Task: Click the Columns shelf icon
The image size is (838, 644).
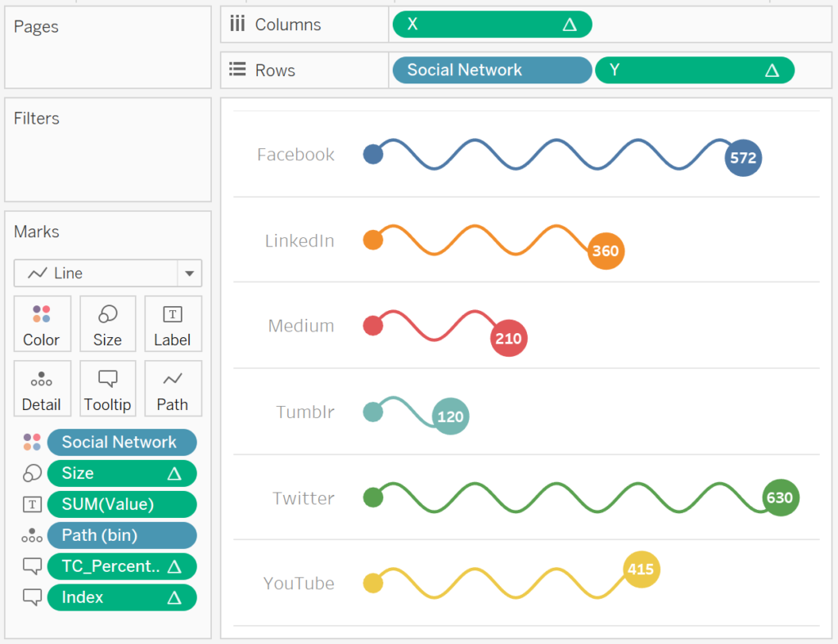Action: 237,24
